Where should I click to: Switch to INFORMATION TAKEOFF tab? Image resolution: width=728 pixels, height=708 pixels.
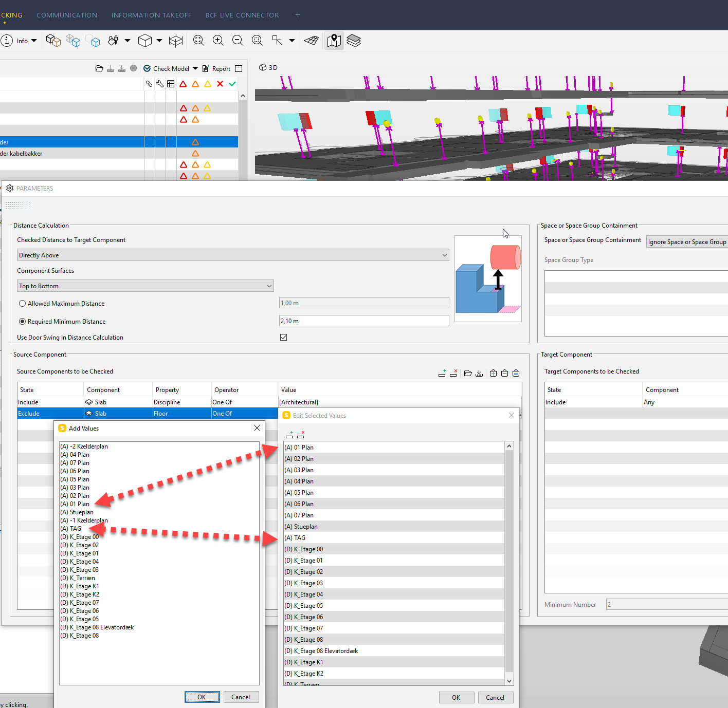pos(152,15)
